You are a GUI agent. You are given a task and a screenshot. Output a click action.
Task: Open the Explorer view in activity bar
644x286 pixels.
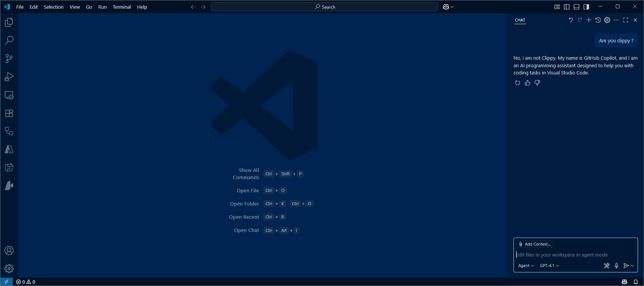pos(9,23)
